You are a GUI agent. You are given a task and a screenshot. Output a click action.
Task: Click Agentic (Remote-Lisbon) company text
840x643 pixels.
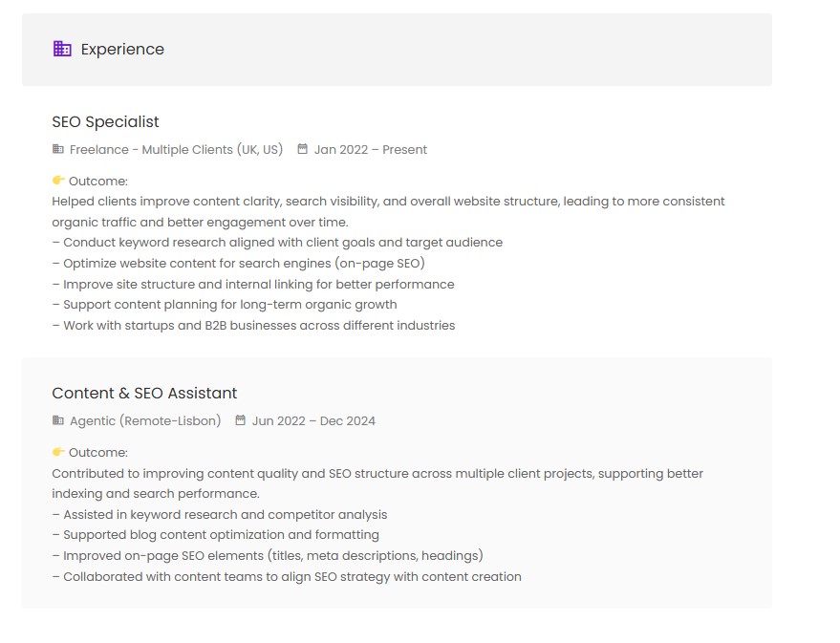pos(145,421)
